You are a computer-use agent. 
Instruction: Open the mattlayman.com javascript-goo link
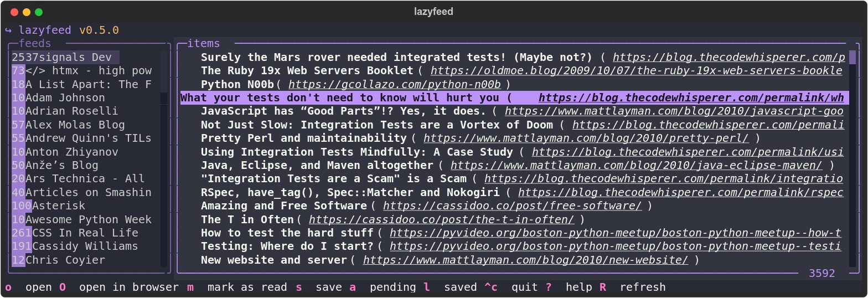674,111
